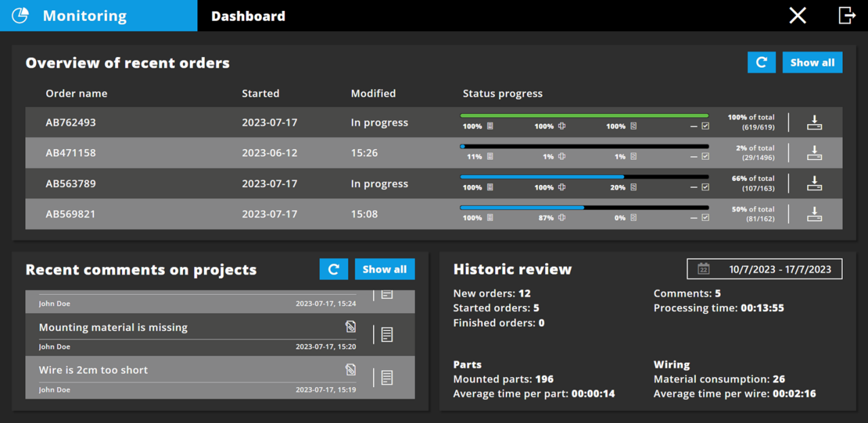Download order AB762493 using its download icon
This screenshot has height=423, width=868.
tap(814, 123)
